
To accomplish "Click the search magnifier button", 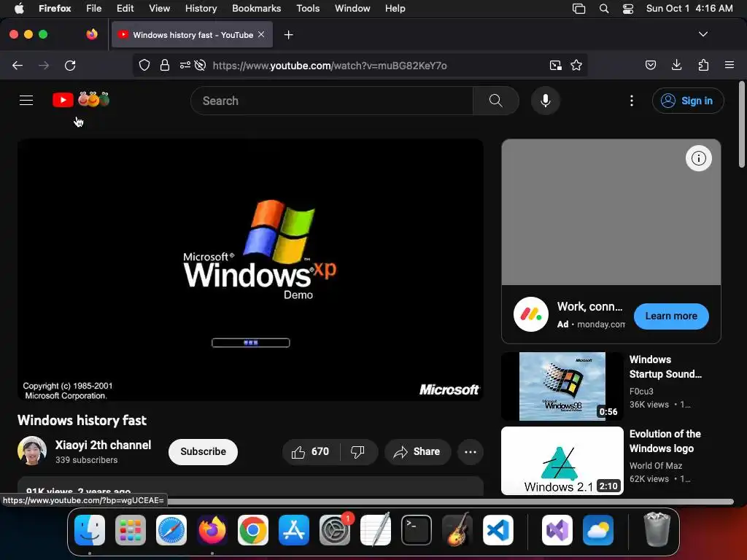I will [x=495, y=101].
